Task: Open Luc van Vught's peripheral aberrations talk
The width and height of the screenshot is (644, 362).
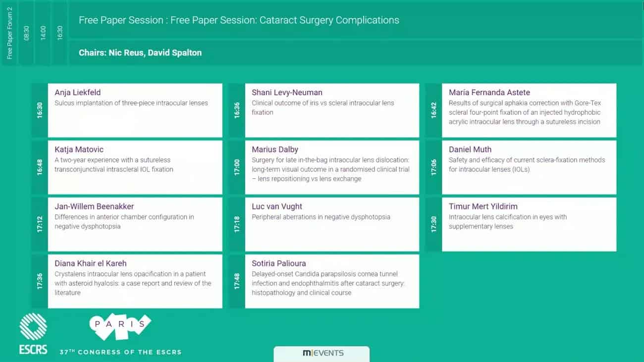Action: tap(324, 224)
